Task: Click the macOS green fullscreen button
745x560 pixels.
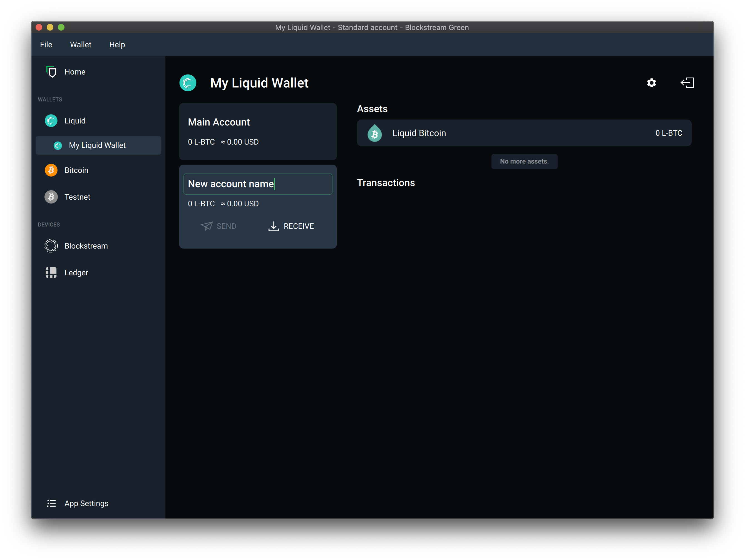Action: [61, 27]
